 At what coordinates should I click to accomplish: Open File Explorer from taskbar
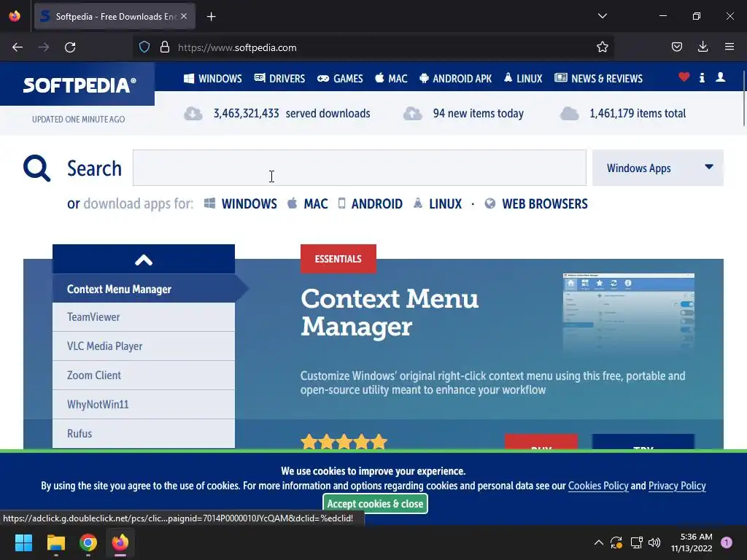coord(55,542)
